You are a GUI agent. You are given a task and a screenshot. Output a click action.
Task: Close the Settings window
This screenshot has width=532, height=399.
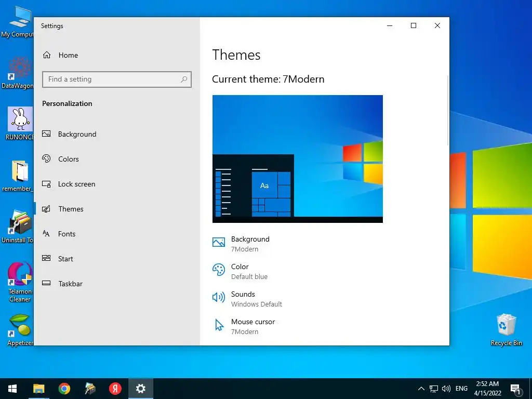point(437,25)
